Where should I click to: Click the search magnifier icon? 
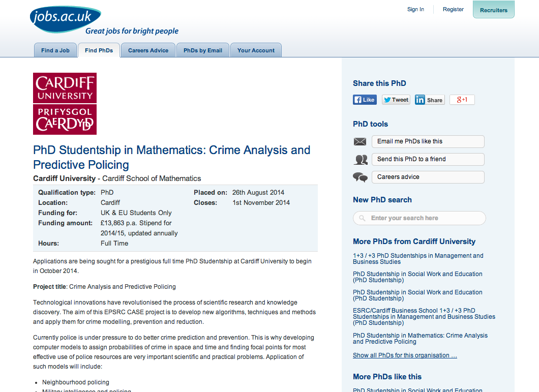click(362, 218)
